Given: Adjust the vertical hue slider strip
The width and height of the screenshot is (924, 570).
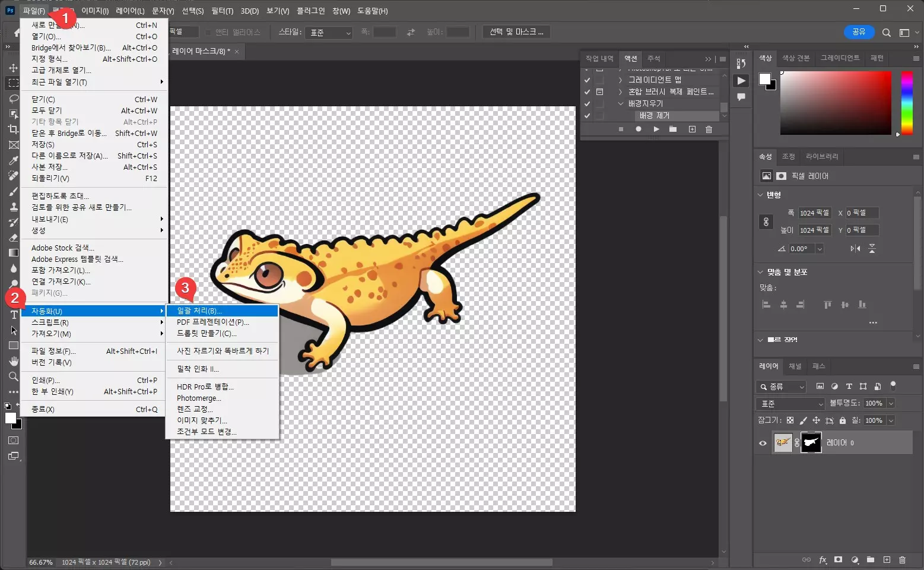Looking at the screenshot, I should coord(907,103).
